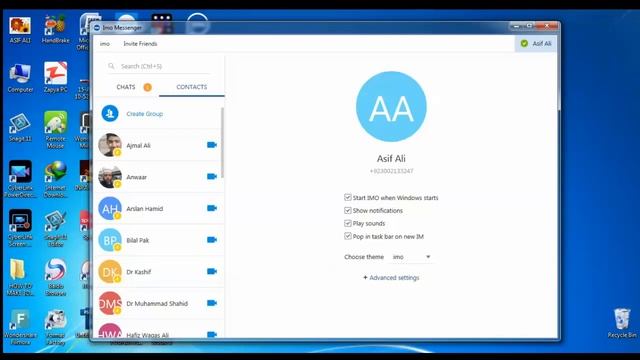Open CyberLink PowerDirector desktop shortcut
This screenshot has height=360, width=640.
pyautogui.click(x=20, y=179)
